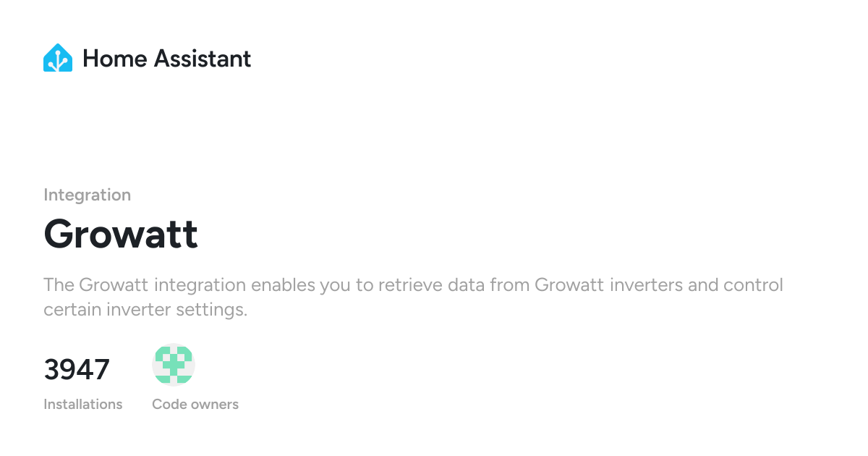This screenshot has width=868, height=456.
Task: Click the words "enables you" in description
Action: tap(299, 284)
